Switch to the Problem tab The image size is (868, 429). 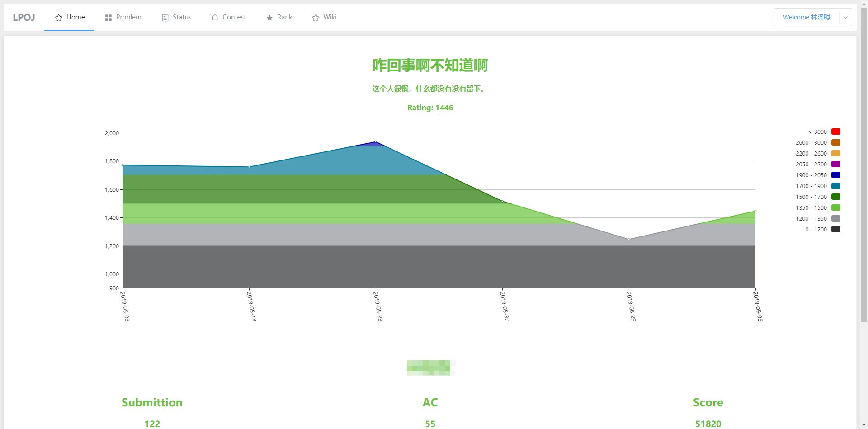click(x=128, y=17)
